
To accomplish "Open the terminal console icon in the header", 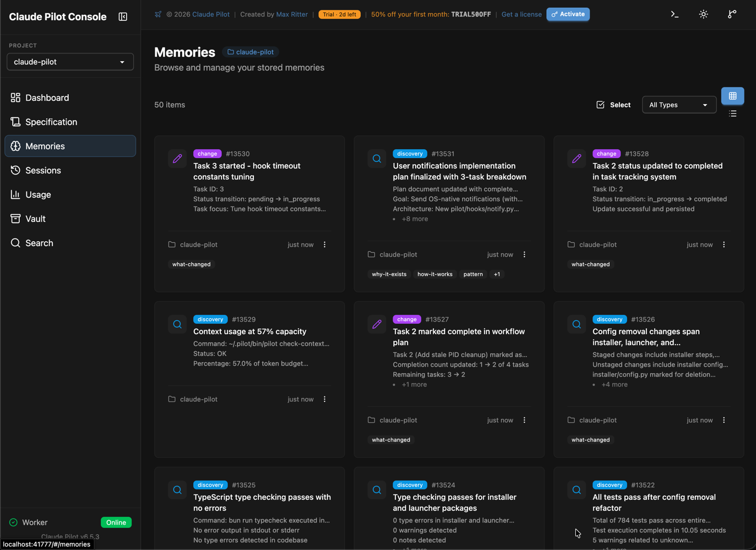I will coord(675,14).
